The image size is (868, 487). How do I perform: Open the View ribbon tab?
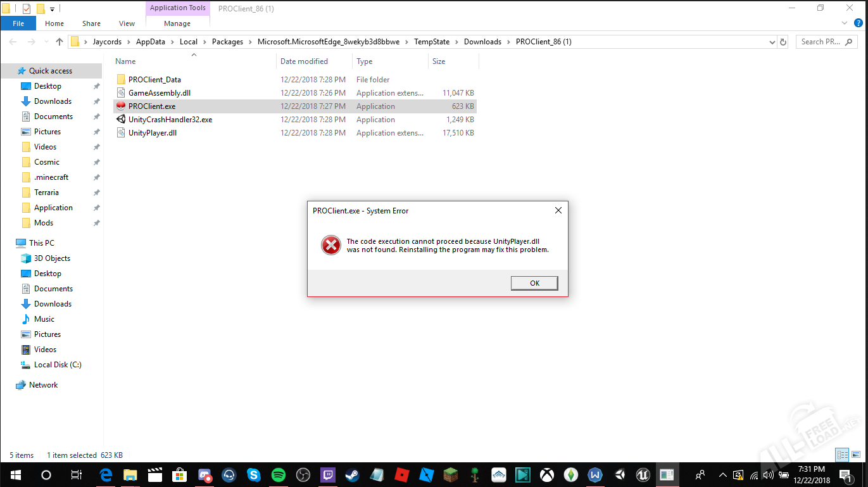click(127, 23)
